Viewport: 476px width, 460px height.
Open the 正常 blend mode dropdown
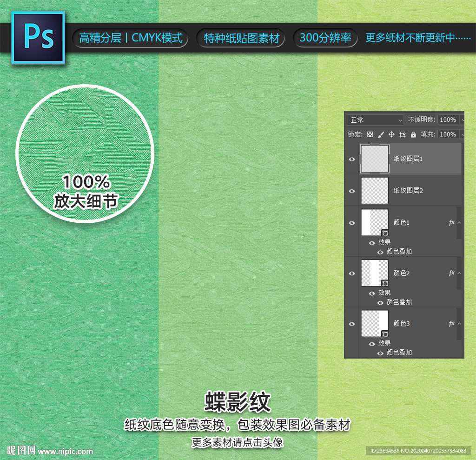[x=375, y=120]
